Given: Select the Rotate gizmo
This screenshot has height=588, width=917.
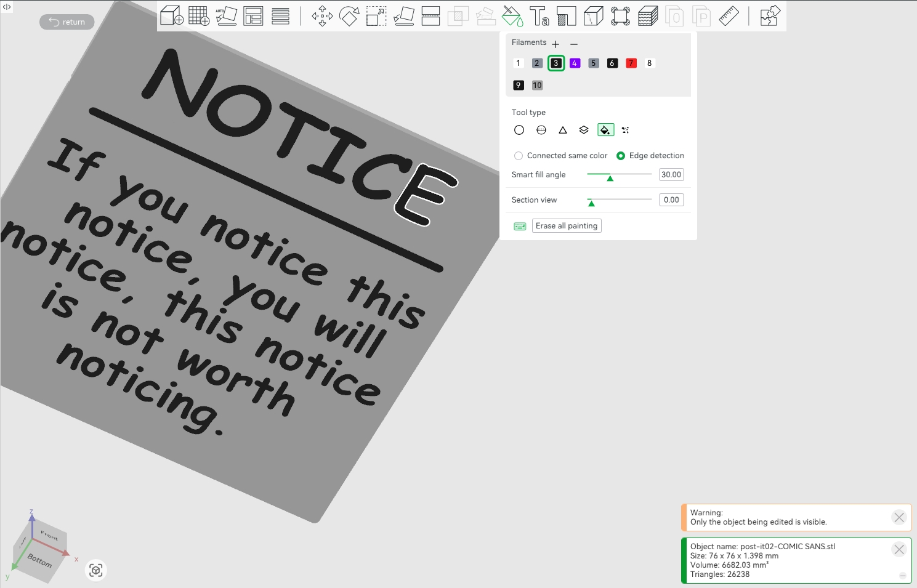Looking at the screenshot, I should coord(349,15).
